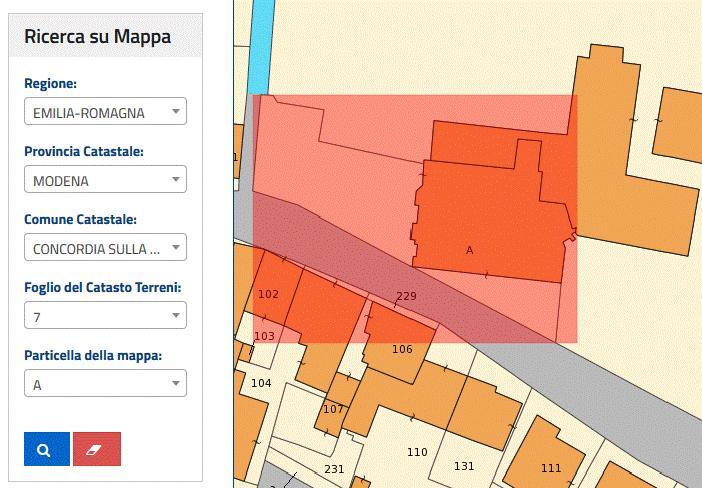Open the Particella della mappa dropdown
The height and width of the screenshot is (488, 702).
coord(105,384)
